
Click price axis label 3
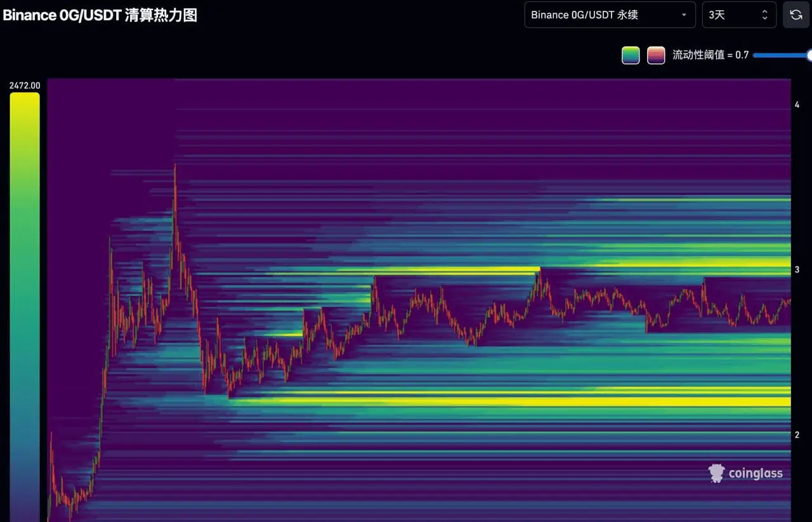[797, 270]
